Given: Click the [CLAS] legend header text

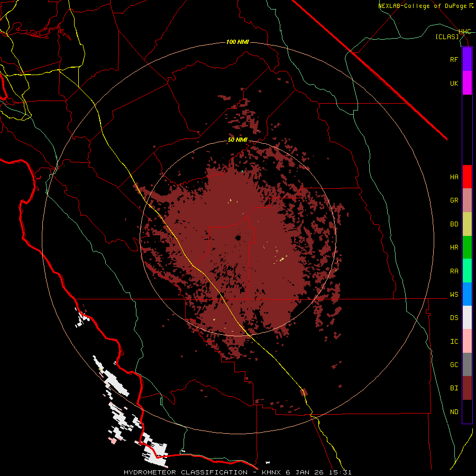Looking at the screenshot, I should 447,36.
